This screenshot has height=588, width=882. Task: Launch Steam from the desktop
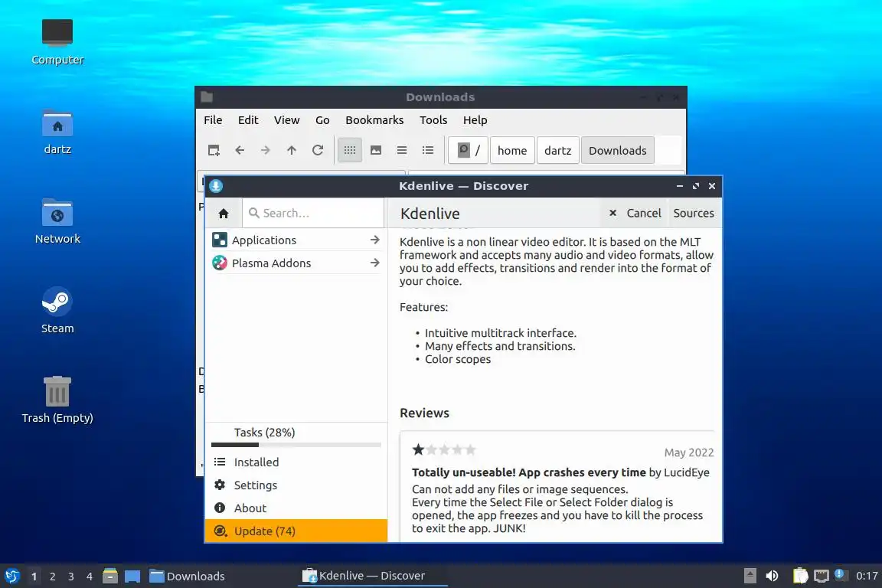click(57, 311)
